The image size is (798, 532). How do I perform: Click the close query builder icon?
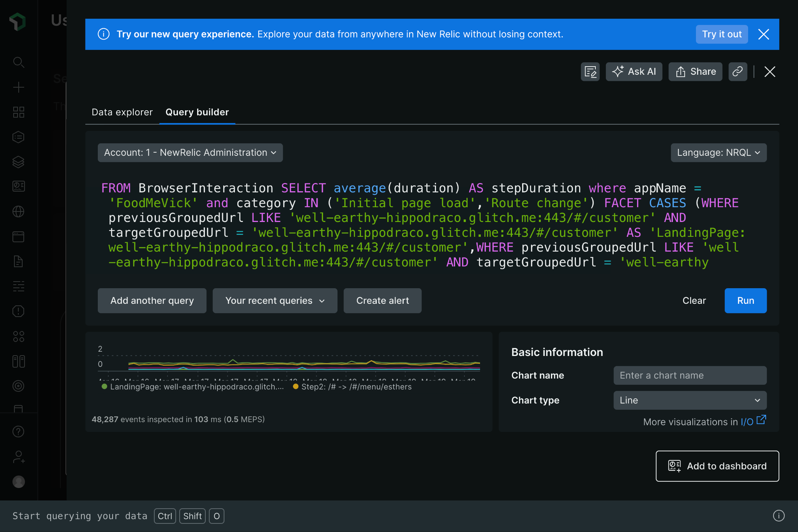(770, 72)
